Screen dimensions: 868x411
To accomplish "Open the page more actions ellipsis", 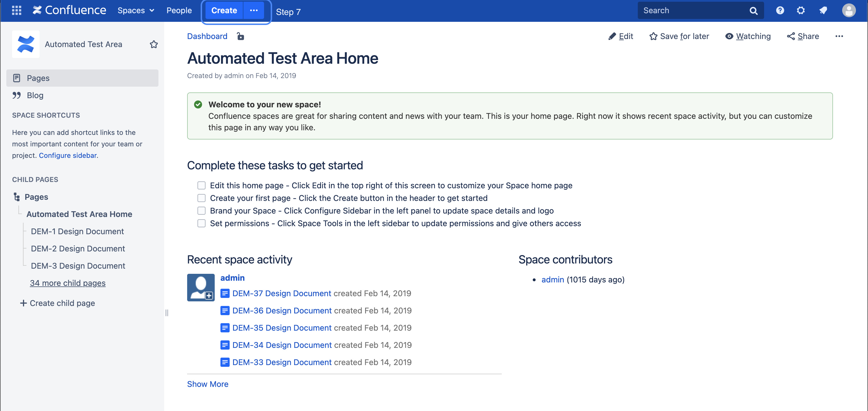I will click(x=839, y=36).
